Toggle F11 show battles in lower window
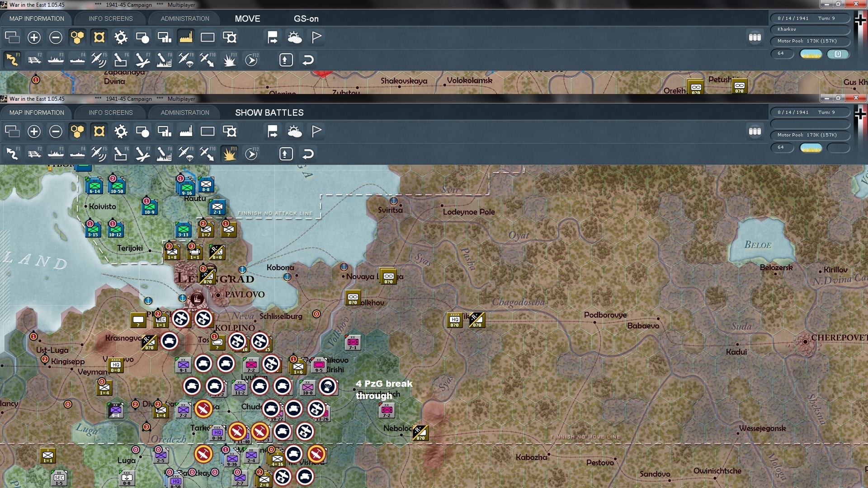The width and height of the screenshot is (868, 488). pos(229,154)
